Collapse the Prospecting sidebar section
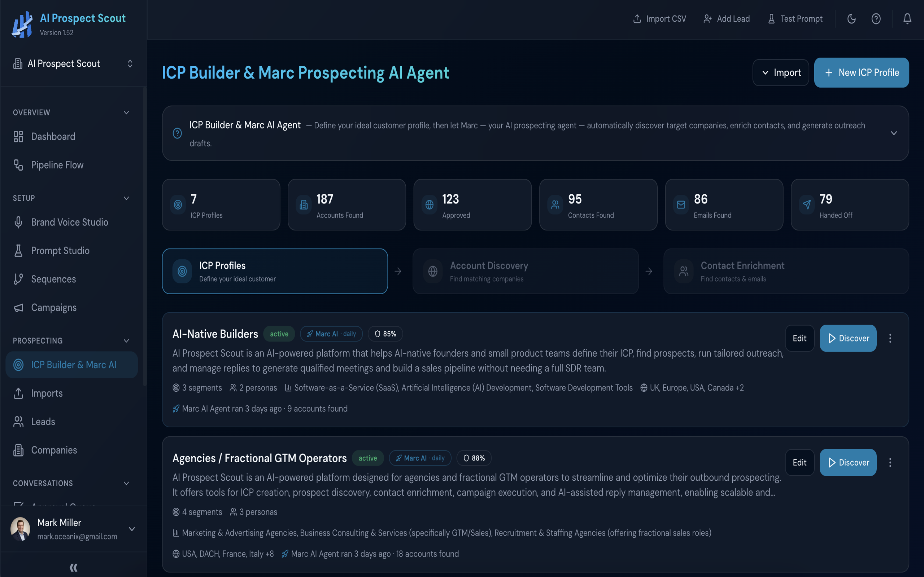This screenshot has height=577, width=924. [126, 340]
